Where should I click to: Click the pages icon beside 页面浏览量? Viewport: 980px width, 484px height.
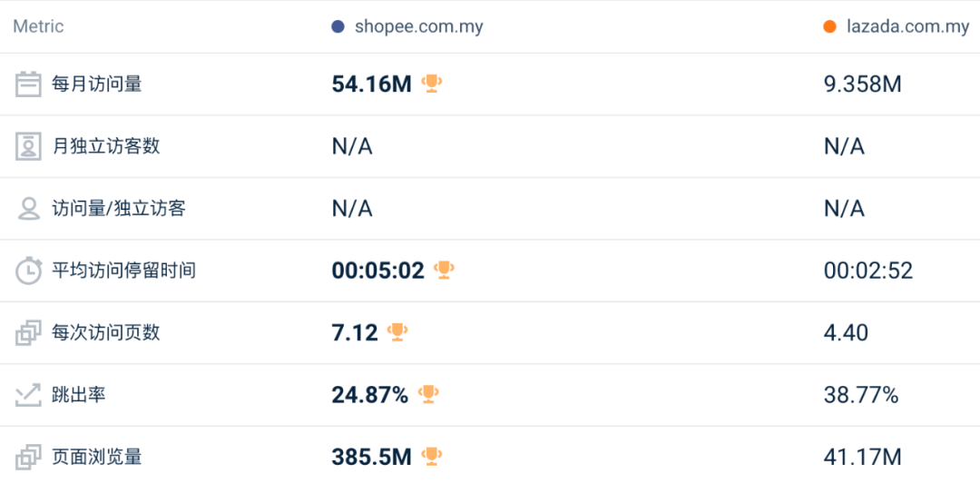[29, 457]
